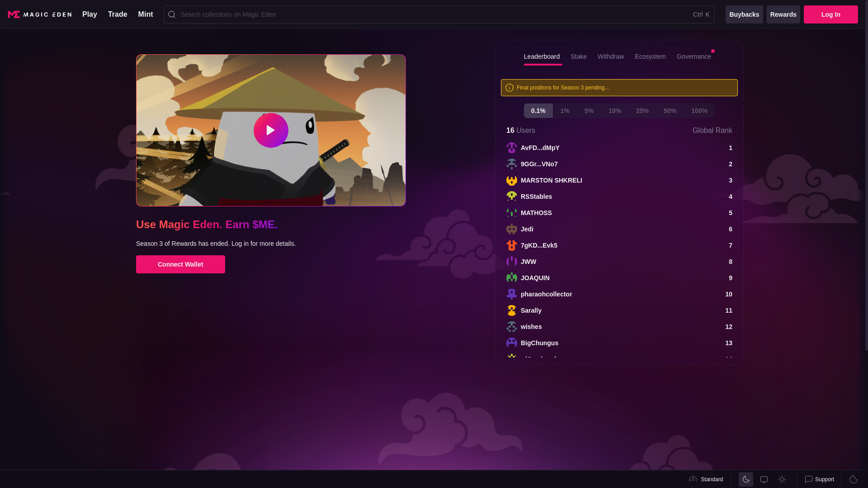Click username RSStables
This screenshot has height=488, width=868.
537,197
